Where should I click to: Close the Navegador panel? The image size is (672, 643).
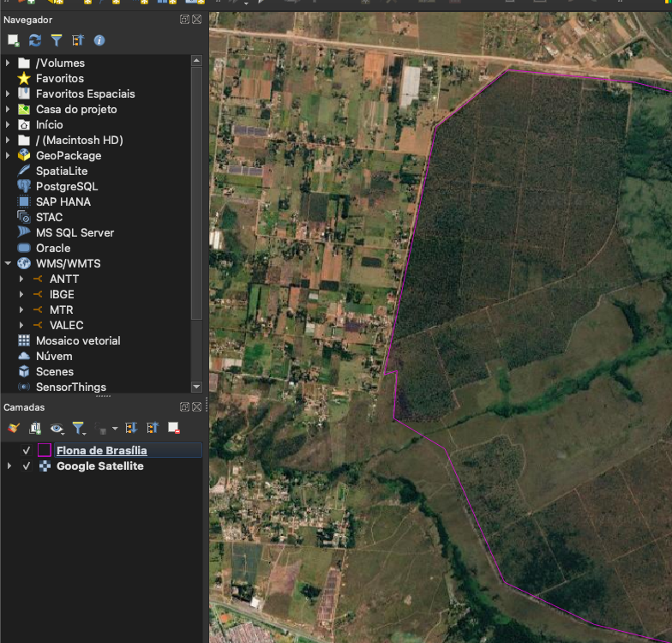coord(197,19)
